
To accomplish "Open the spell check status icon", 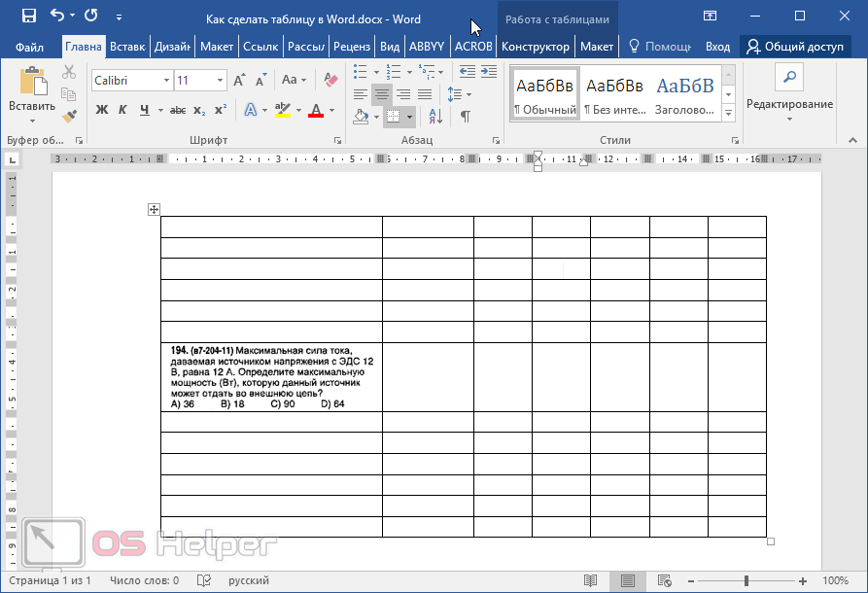I will 204,580.
